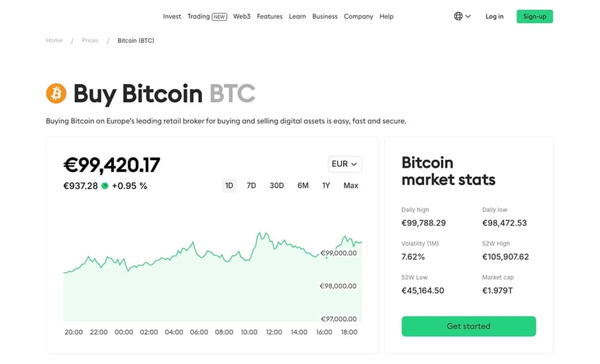
Task: Open the Business section
Action: point(325,16)
